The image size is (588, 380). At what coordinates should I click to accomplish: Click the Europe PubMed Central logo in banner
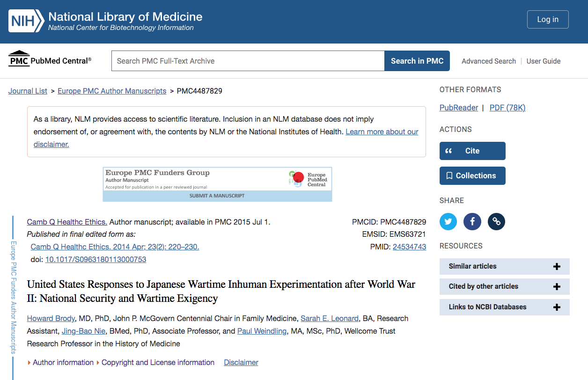click(308, 179)
